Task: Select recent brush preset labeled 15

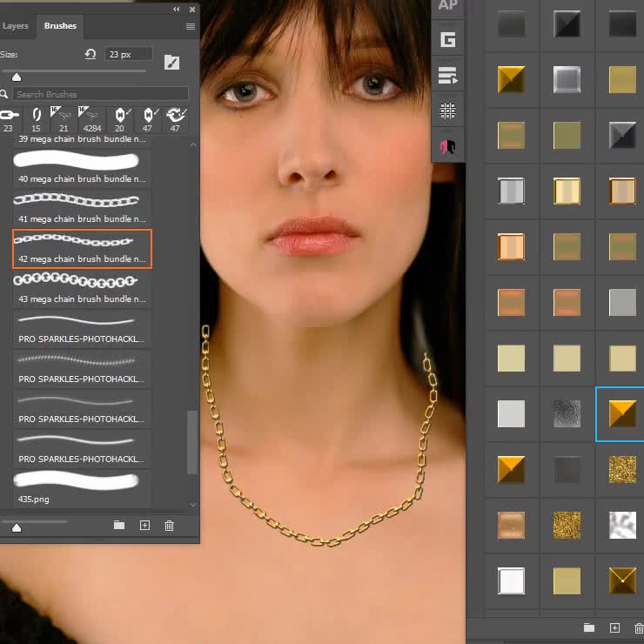Action: [37, 120]
